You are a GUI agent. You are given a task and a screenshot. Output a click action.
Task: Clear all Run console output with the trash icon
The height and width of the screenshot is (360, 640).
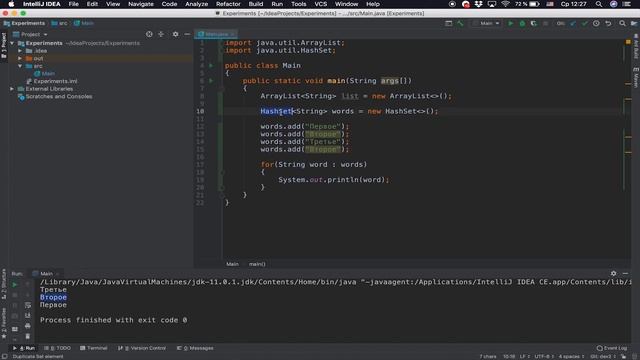tap(28, 336)
